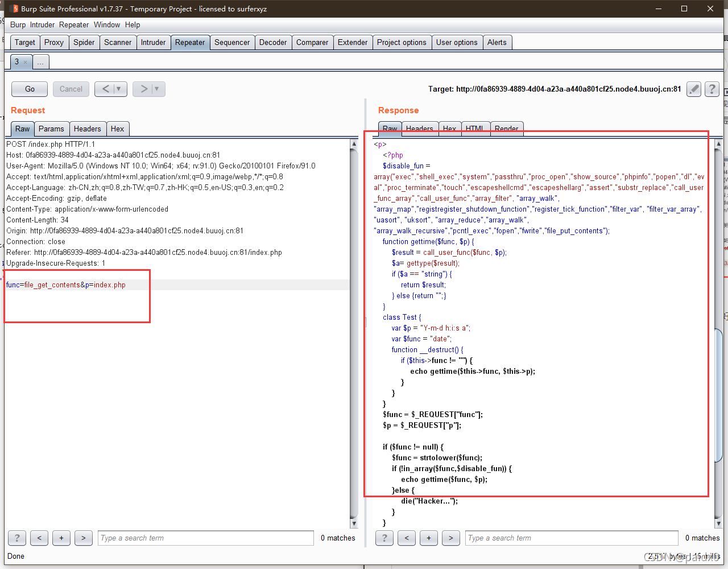Screen dimensions: 728x569
Task: Select the request Headers tab
Action: (x=88, y=129)
